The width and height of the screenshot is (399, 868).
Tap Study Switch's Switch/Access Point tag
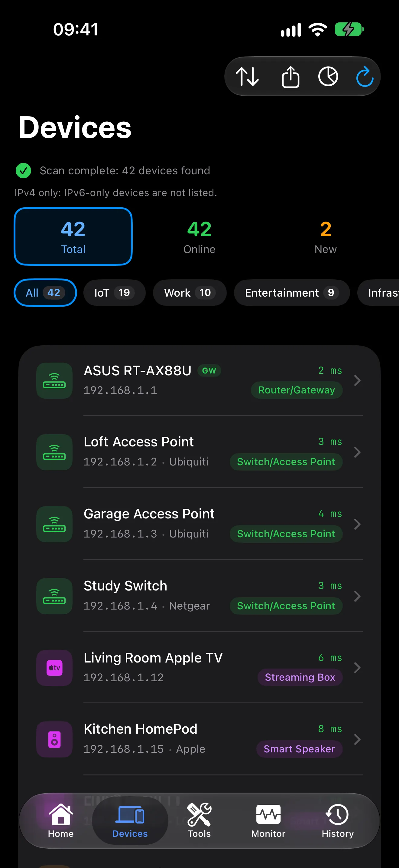[286, 606]
